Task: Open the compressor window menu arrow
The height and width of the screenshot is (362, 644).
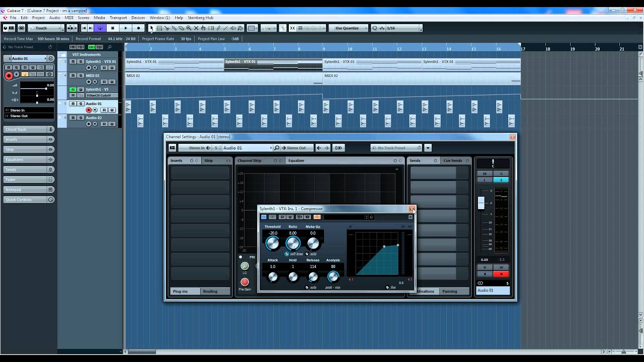Action: [411, 217]
